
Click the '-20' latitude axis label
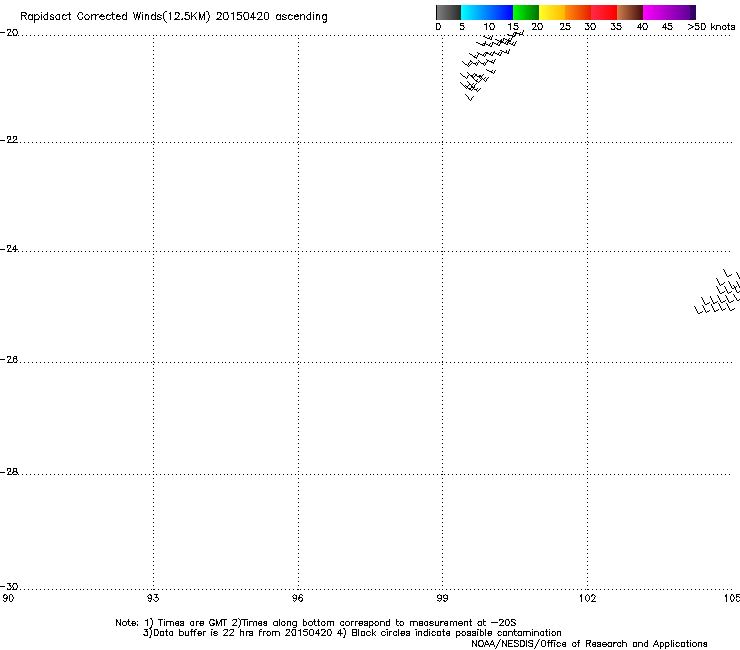pos(9,33)
